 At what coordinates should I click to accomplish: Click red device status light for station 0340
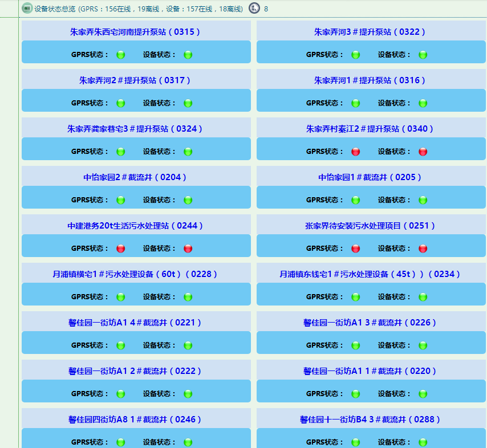[423, 152]
